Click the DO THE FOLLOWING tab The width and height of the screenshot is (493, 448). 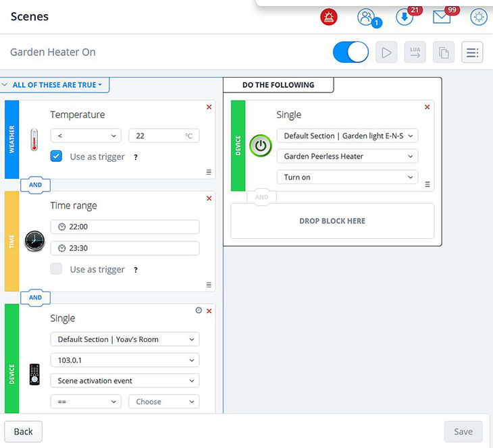[278, 85]
